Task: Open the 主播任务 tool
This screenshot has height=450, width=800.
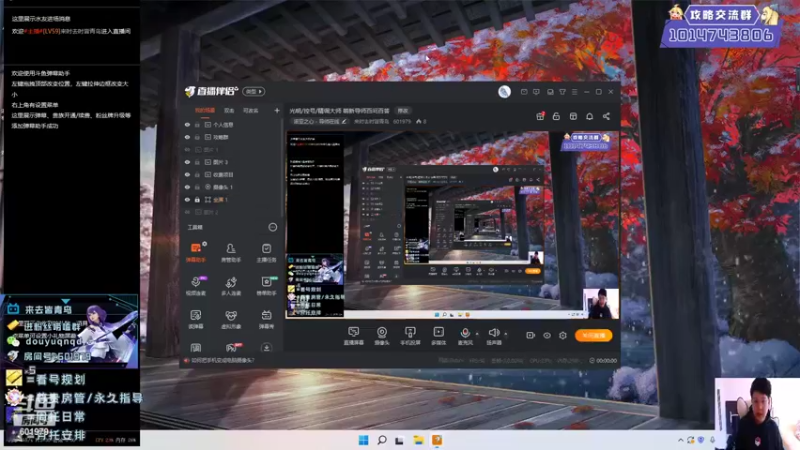Action: 266,252
